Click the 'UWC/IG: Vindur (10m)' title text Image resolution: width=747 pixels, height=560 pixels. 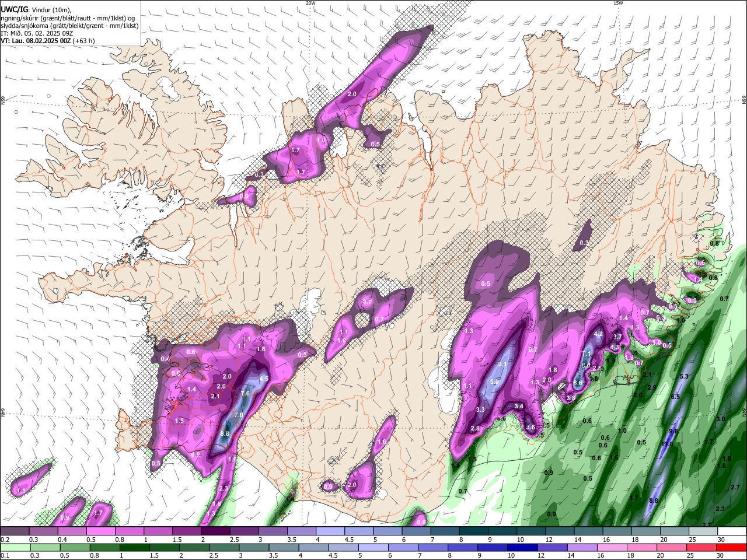pyautogui.click(x=36, y=10)
